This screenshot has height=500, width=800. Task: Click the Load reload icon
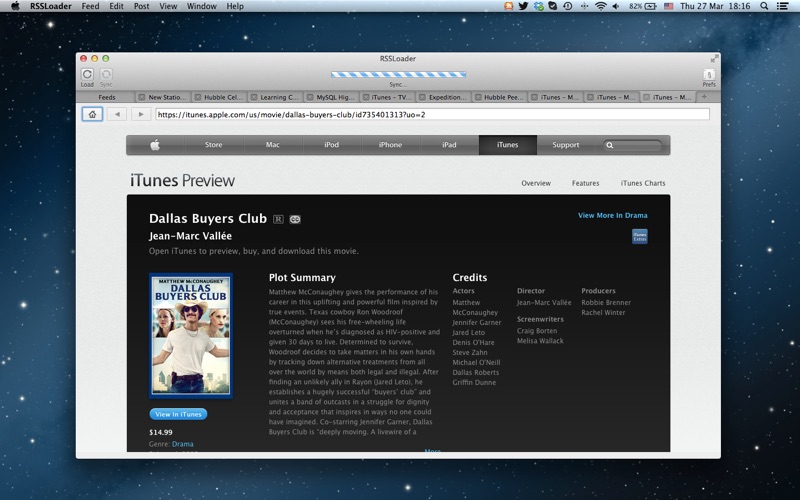(x=87, y=74)
